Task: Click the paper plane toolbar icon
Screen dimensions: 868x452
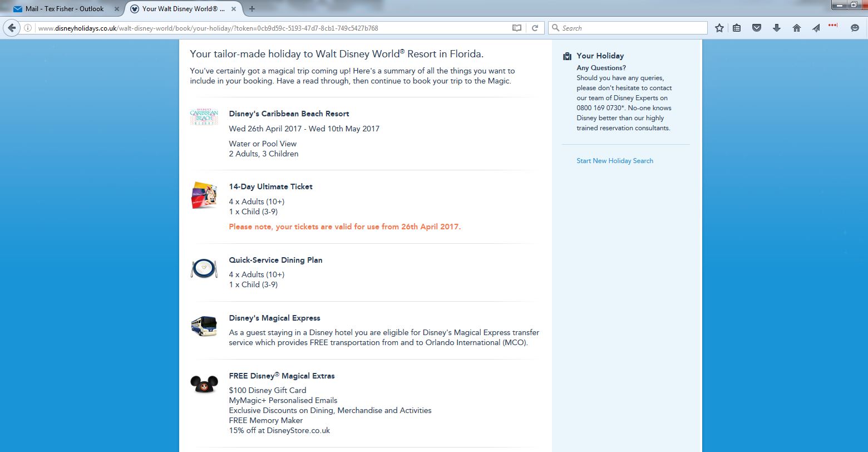Action: 816,28
